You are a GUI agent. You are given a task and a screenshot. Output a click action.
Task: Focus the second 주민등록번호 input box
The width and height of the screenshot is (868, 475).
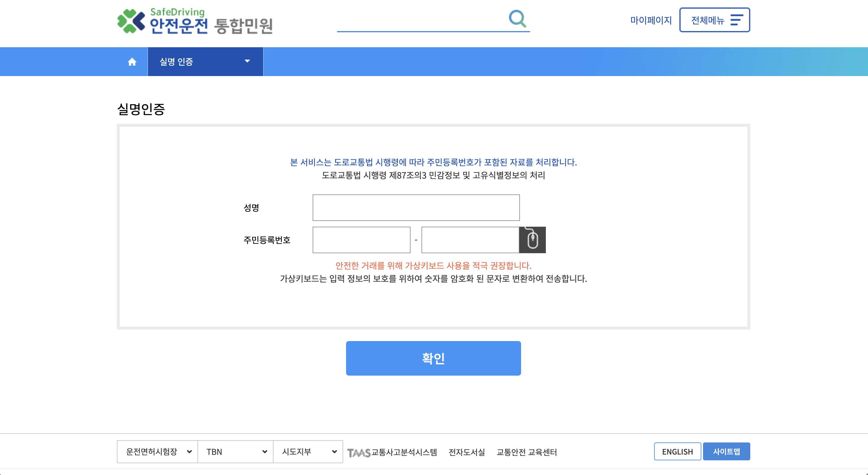point(470,240)
